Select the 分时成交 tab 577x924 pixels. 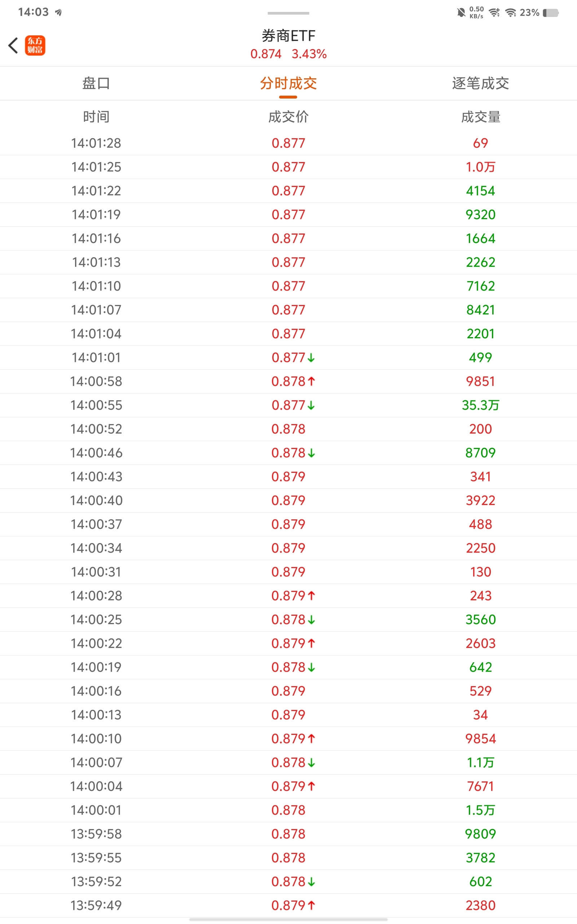click(288, 83)
